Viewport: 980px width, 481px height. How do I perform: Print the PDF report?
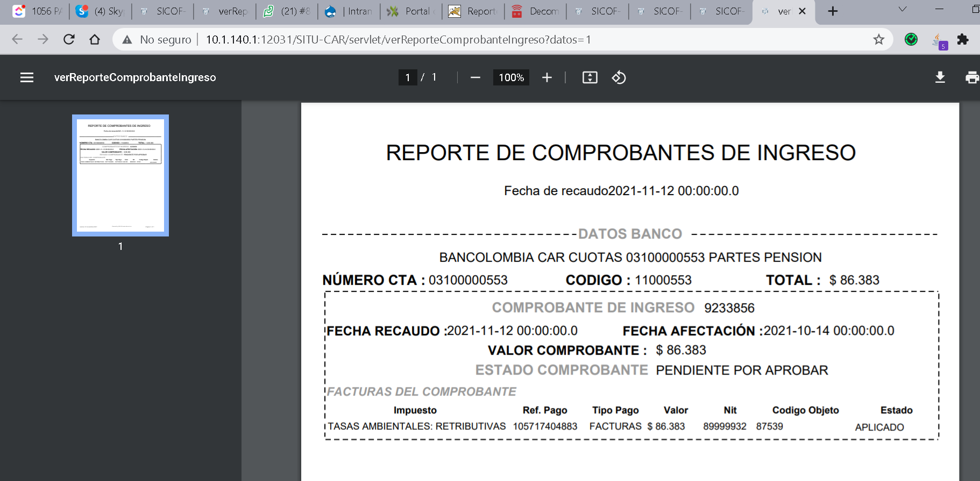(971, 77)
